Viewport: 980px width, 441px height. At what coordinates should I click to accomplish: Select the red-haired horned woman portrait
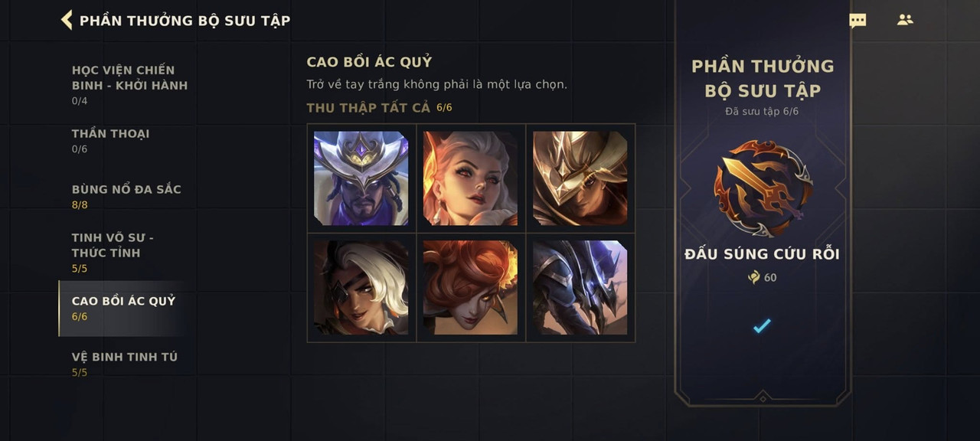click(x=471, y=288)
